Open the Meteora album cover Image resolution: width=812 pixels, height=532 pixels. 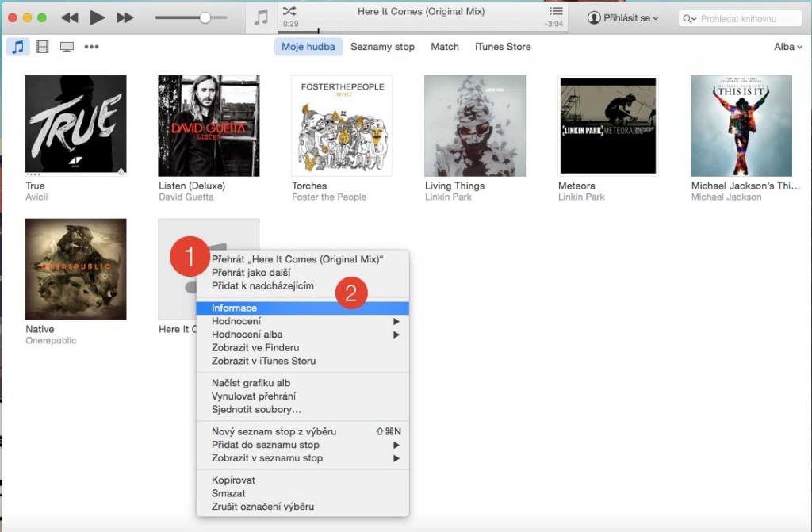click(x=608, y=125)
